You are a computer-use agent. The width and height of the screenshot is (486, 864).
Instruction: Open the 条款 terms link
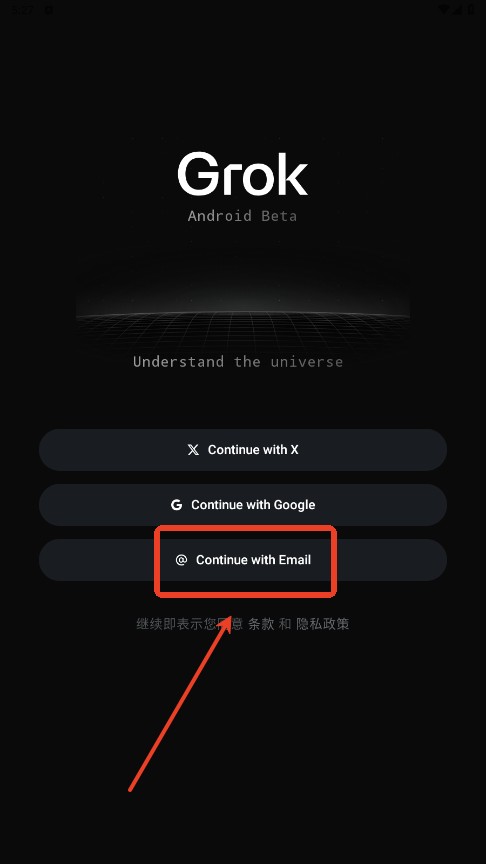(x=261, y=624)
